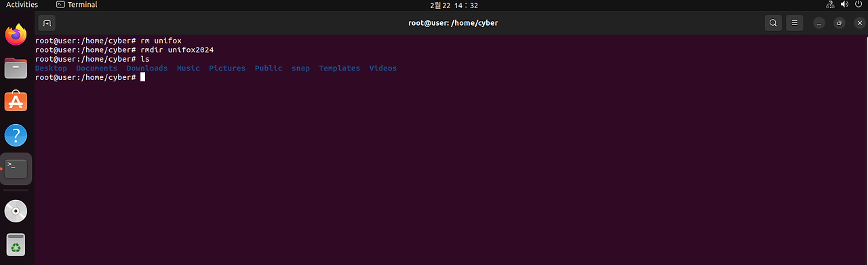Open the Help icon in dock
Image resolution: width=868 pixels, height=265 pixels.
16,136
